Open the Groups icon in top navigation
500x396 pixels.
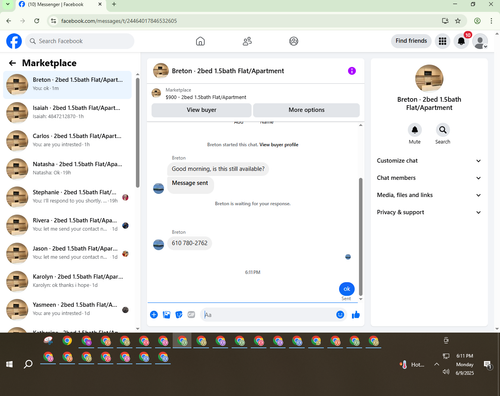pyautogui.click(x=293, y=41)
